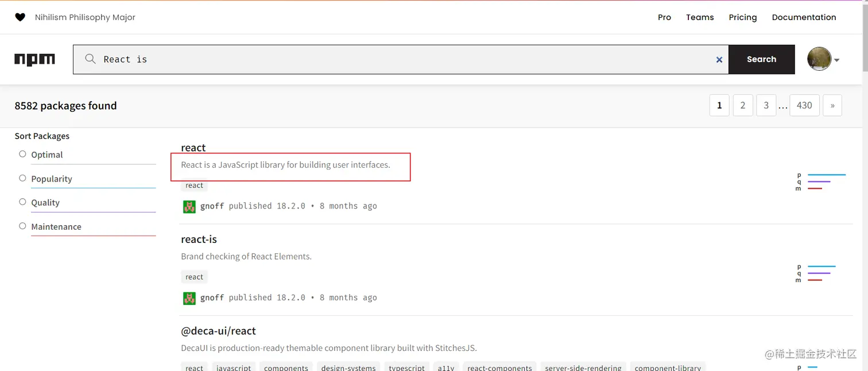Click gnoff publisher name under react-is
Viewport: 868px width, 371px height.
click(x=212, y=297)
